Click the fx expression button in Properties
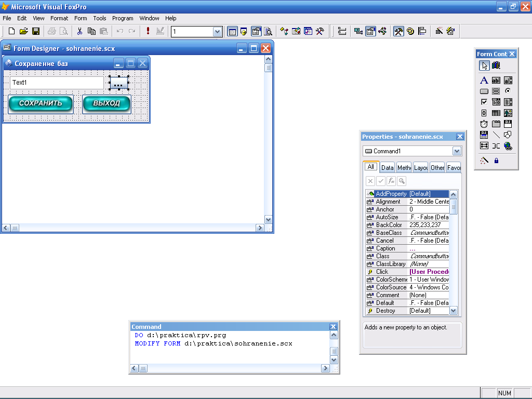 coord(391,181)
